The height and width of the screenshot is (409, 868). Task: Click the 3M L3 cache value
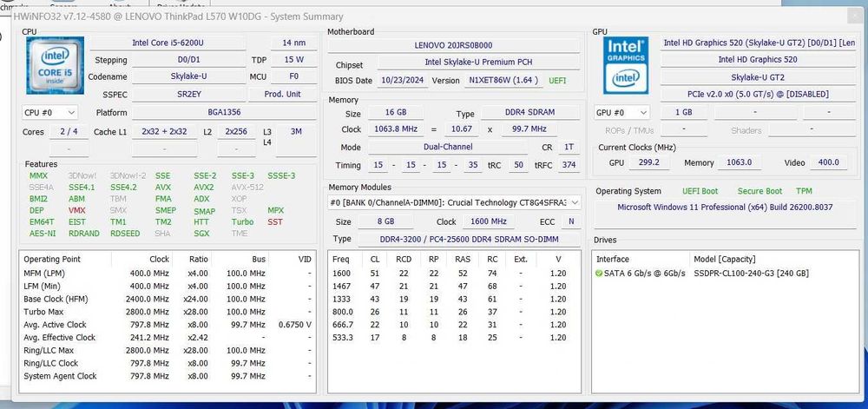(296, 132)
